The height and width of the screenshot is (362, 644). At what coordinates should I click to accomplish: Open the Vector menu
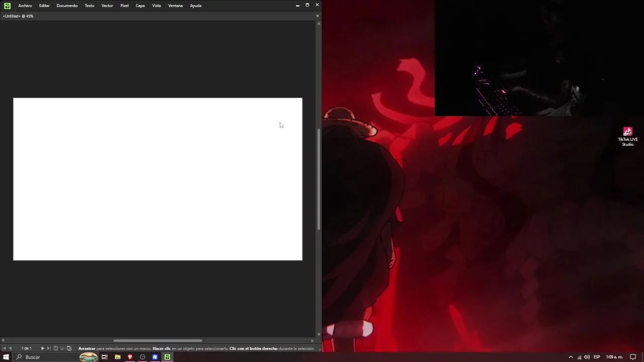(x=107, y=6)
